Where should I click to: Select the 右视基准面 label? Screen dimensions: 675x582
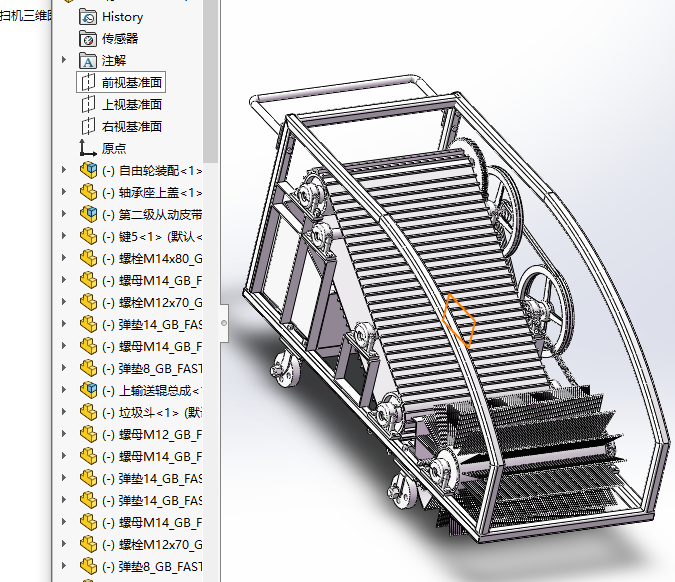coord(132,127)
